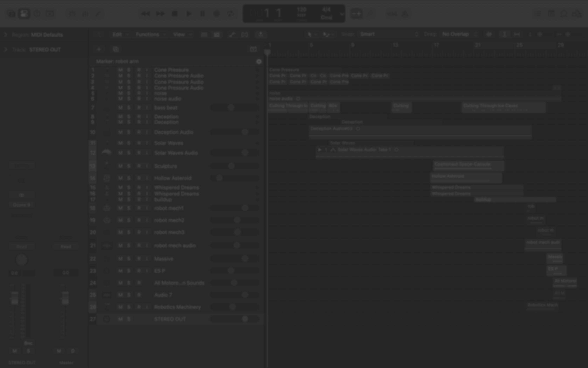Toggle the Replace mode button beside LCD
The height and width of the screenshot is (368, 588).
(356, 14)
